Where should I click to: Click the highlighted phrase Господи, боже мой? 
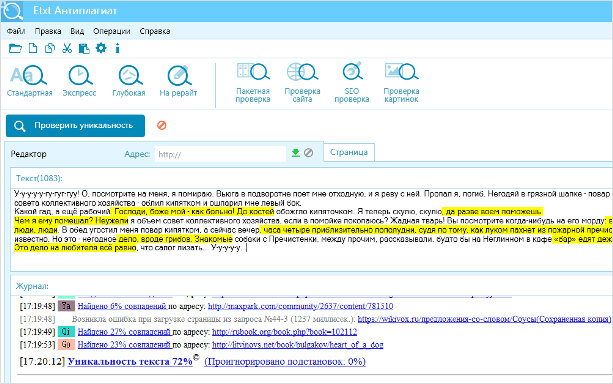point(149,212)
